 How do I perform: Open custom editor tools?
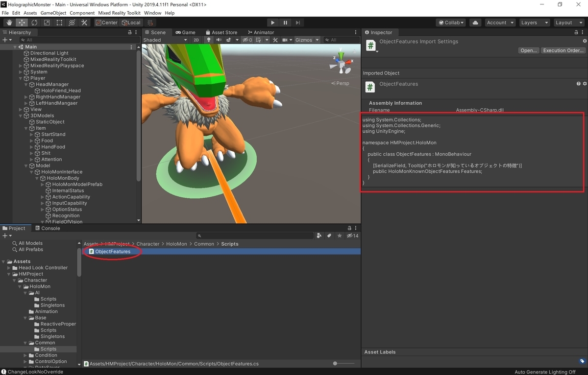click(84, 23)
